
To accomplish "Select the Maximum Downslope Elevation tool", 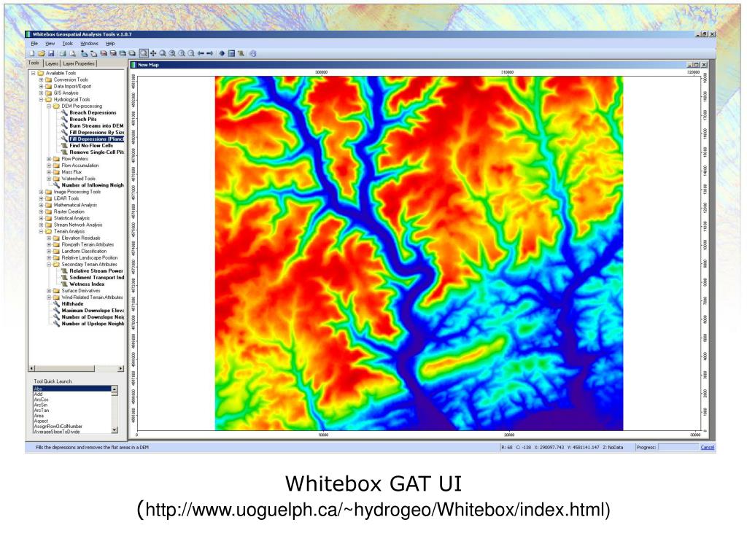I will 93,310.
